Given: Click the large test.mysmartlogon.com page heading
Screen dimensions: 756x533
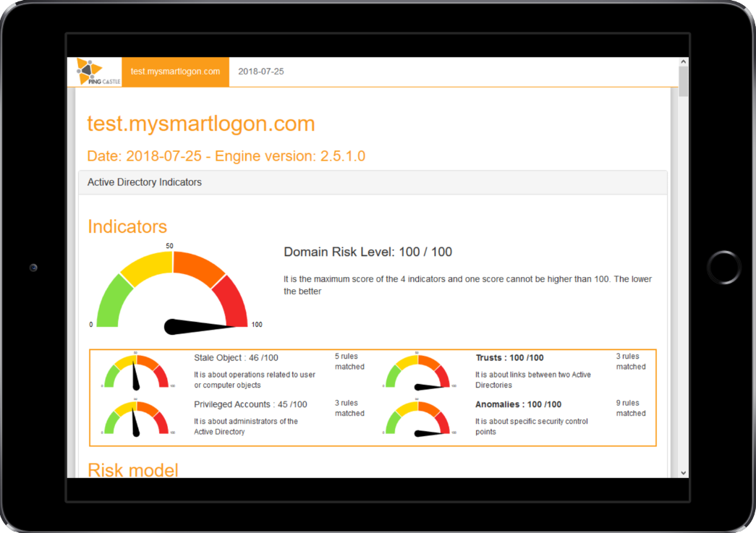Looking at the screenshot, I should tap(201, 124).
